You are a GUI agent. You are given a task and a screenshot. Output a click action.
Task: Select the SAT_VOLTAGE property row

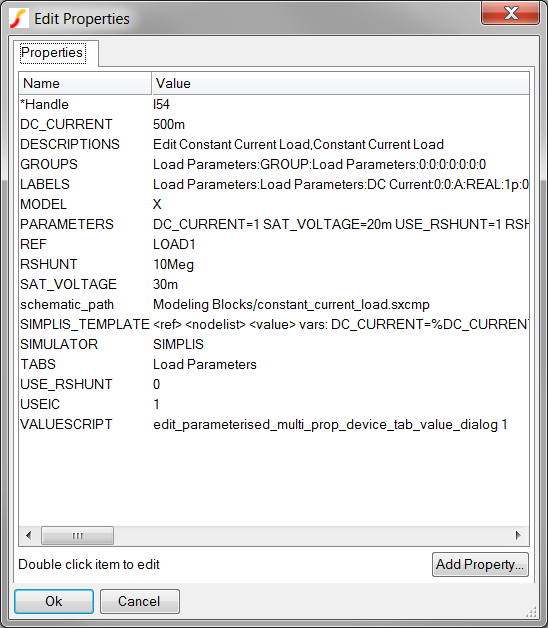(x=274, y=284)
